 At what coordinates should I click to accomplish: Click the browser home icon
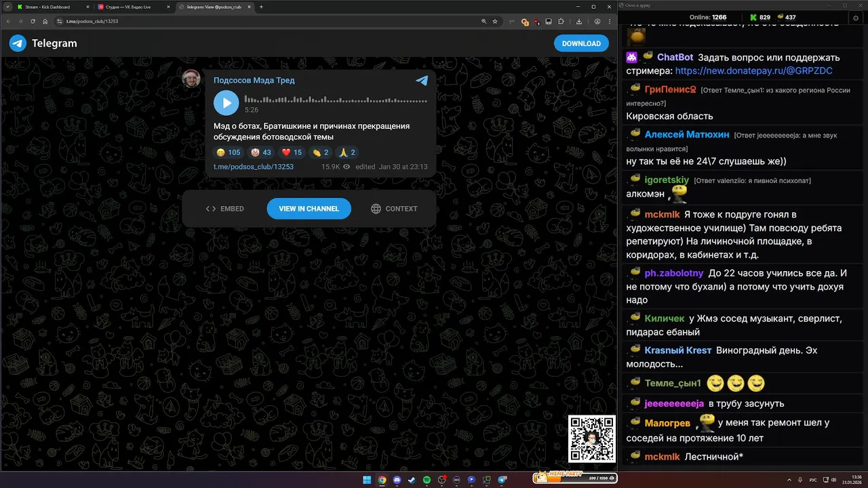tap(45, 22)
